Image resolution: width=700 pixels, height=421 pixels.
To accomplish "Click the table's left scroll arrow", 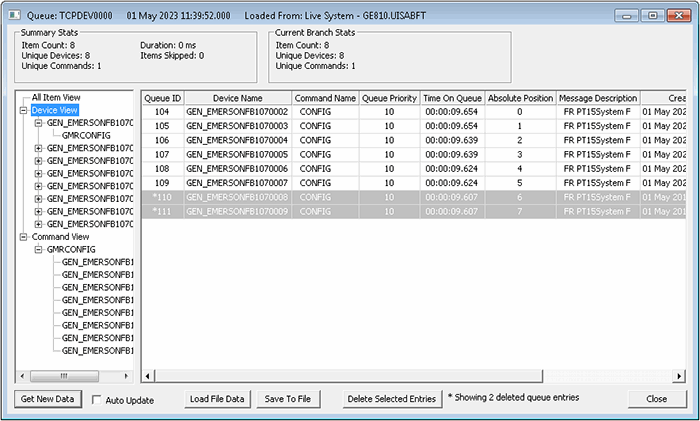I will click(x=148, y=376).
